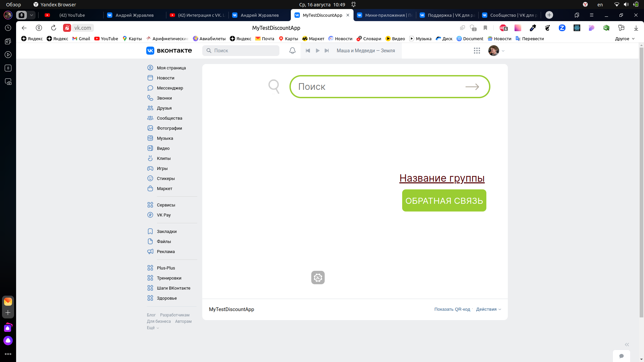Navigate to Музыка section
The width and height of the screenshot is (644, 362).
tap(165, 138)
